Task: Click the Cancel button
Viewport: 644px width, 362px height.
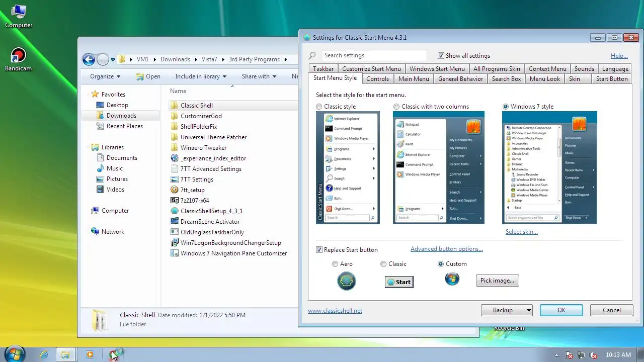Action: (611, 310)
